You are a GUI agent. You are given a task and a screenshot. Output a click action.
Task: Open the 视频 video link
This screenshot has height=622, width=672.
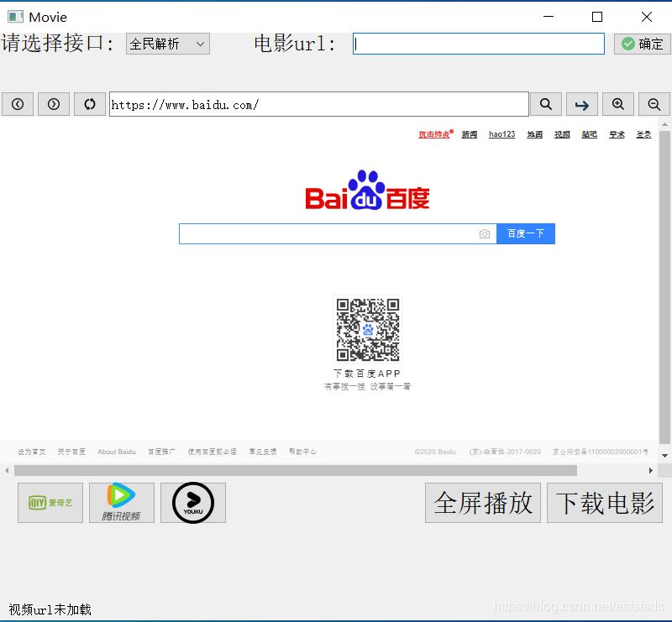point(562,134)
